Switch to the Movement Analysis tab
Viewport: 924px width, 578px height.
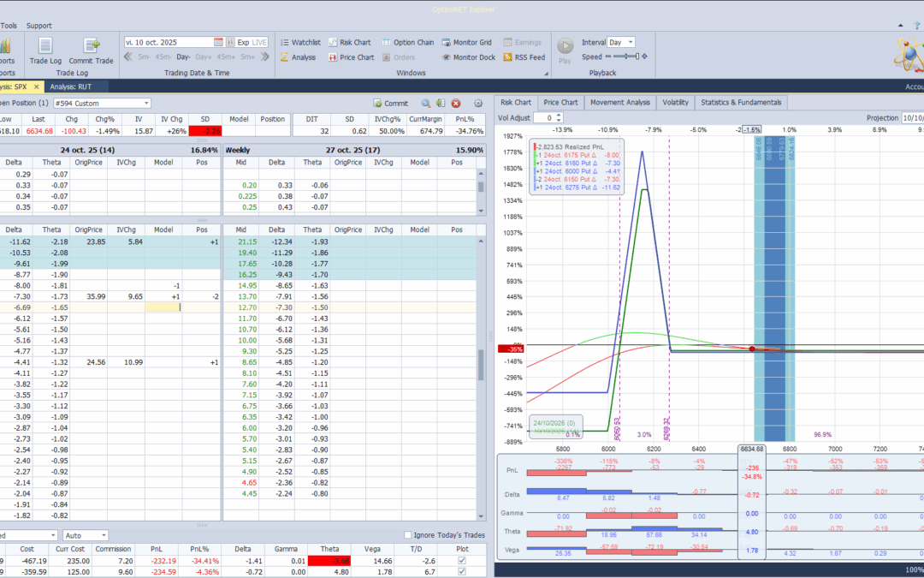click(x=620, y=103)
